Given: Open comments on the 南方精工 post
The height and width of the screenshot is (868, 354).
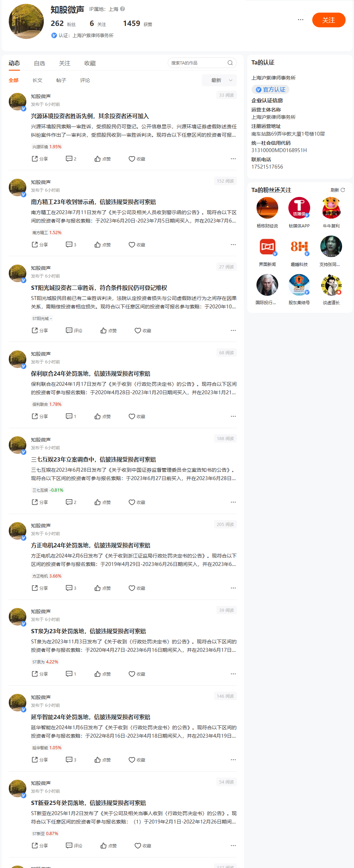Looking at the screenshot, I should pyautogui.click(x=71, y=245).
